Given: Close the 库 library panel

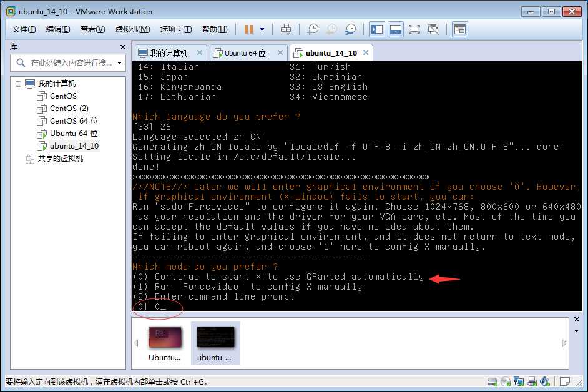Looking at the screenshot, I should 122,47.
